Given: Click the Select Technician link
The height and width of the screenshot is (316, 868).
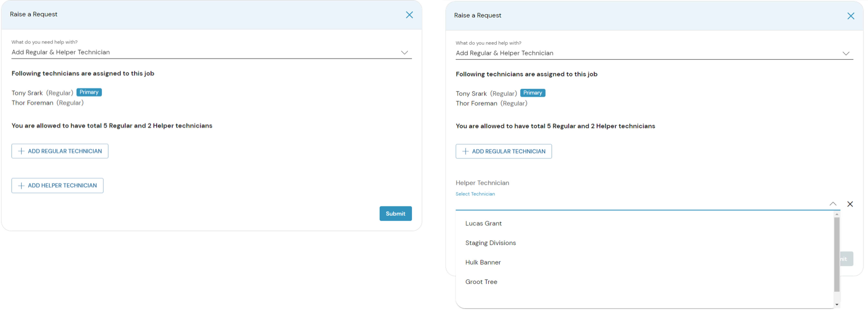Looking at the screenshot, I should tap(475, 194).
